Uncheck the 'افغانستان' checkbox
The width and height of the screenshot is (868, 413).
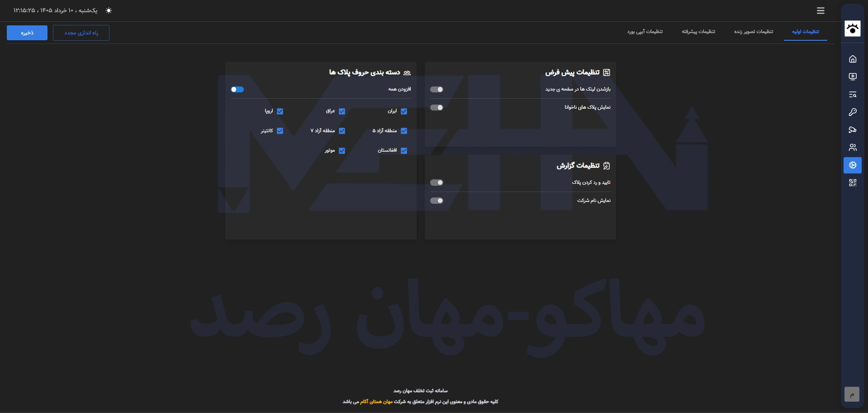point(404,151)
